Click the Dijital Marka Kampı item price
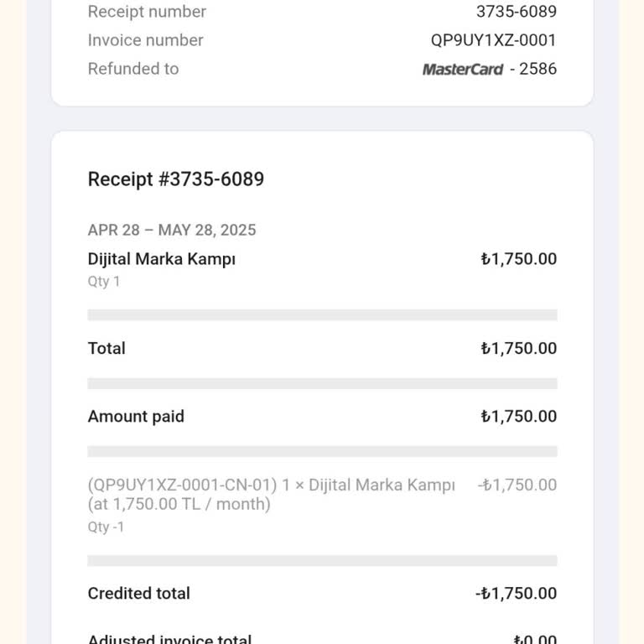 (x=518, y=259)
